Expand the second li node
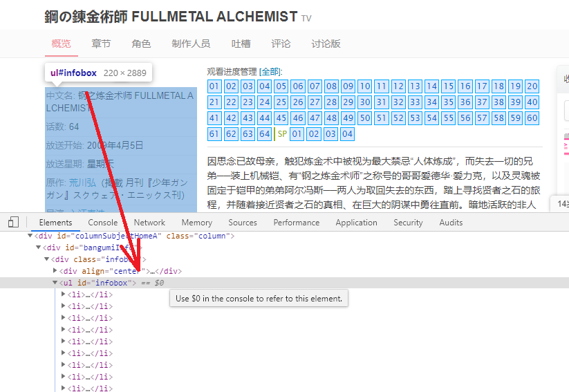The height and width of the screenshot is (392, 569). click(x=64, y=306)
